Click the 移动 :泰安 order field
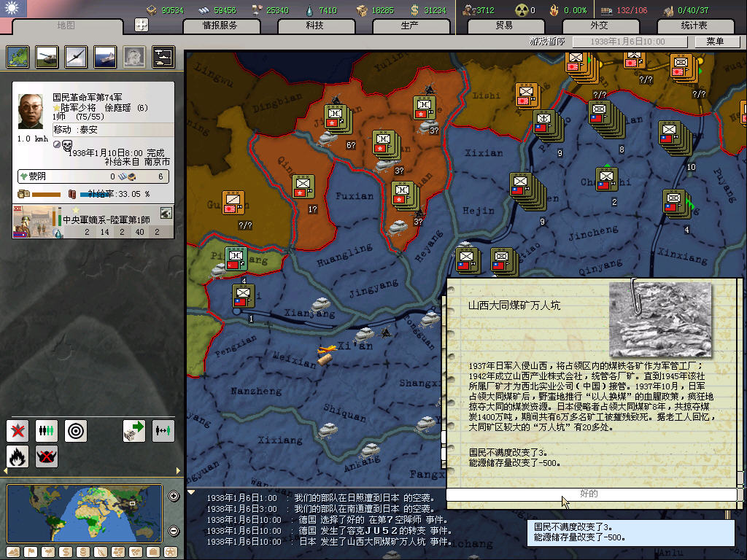The height and width of the screenshot is (560, 747). click(x=113, y=130)
